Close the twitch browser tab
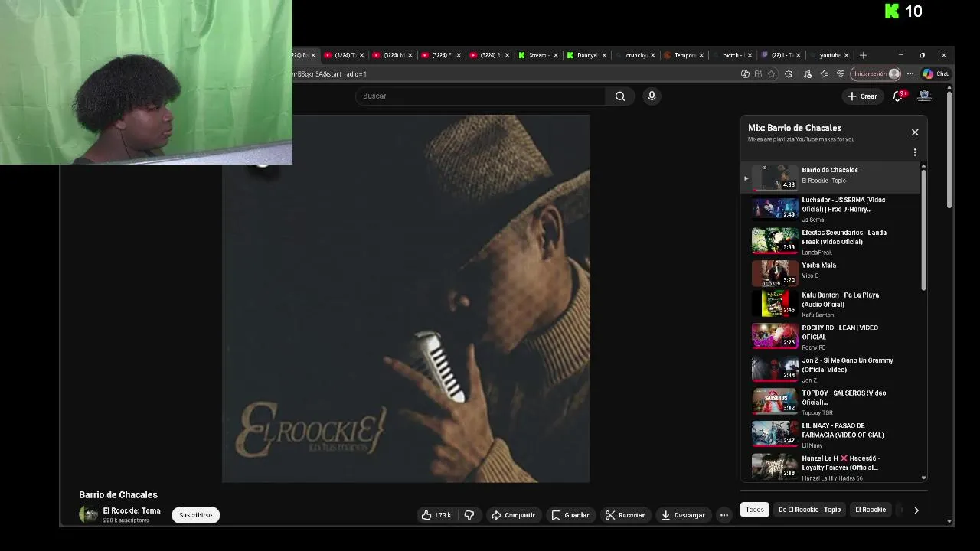Image resolution: width=980 pixels, height=551 pixels. [750, 55]
